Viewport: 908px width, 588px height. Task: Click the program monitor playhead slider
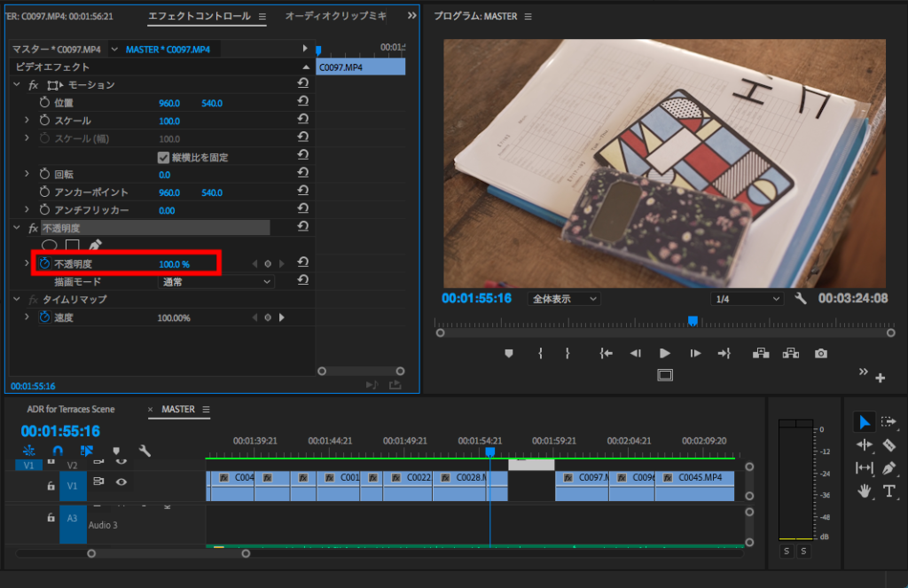pos(693,320)
